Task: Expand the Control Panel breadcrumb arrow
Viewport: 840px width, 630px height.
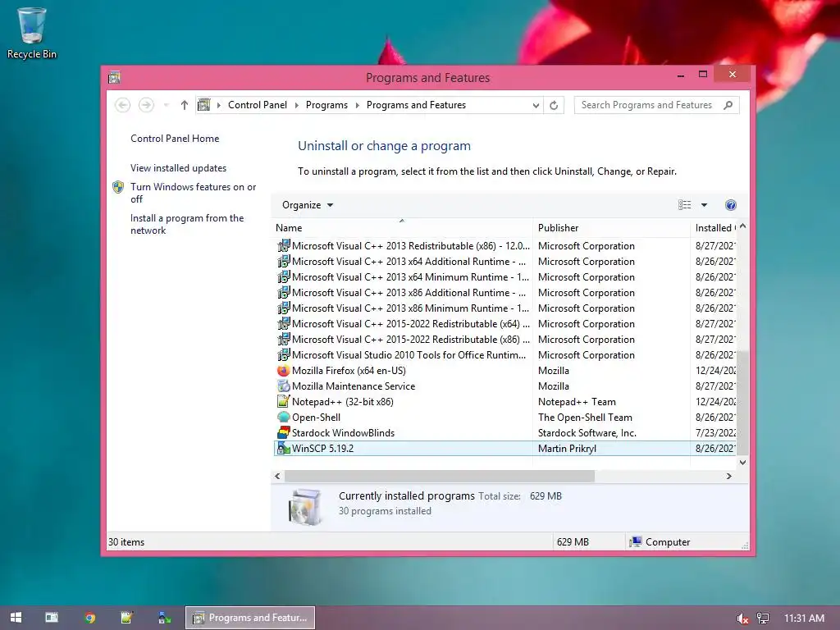Action: [x=296, y=105]
